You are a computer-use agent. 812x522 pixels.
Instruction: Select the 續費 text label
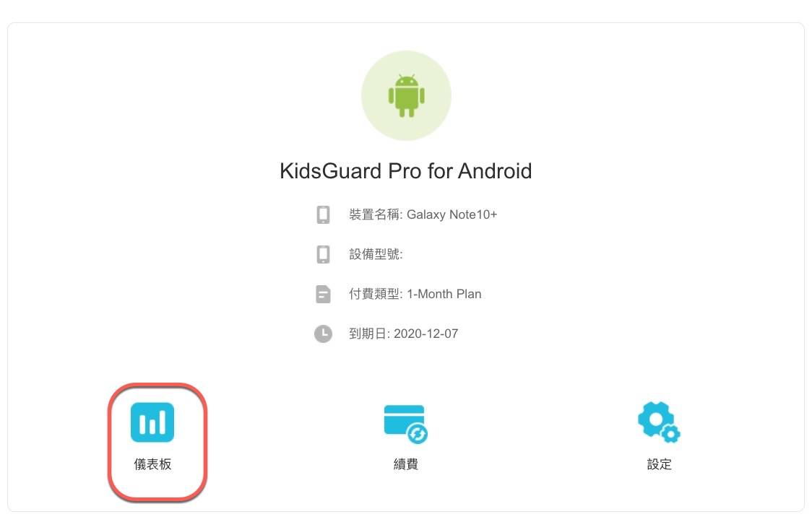click(405, 464)
